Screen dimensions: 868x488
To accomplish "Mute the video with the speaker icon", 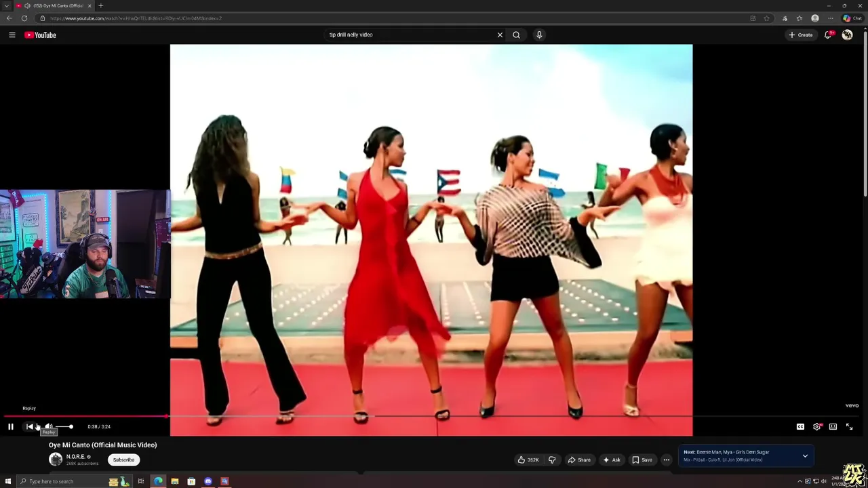I will [48, 426].
